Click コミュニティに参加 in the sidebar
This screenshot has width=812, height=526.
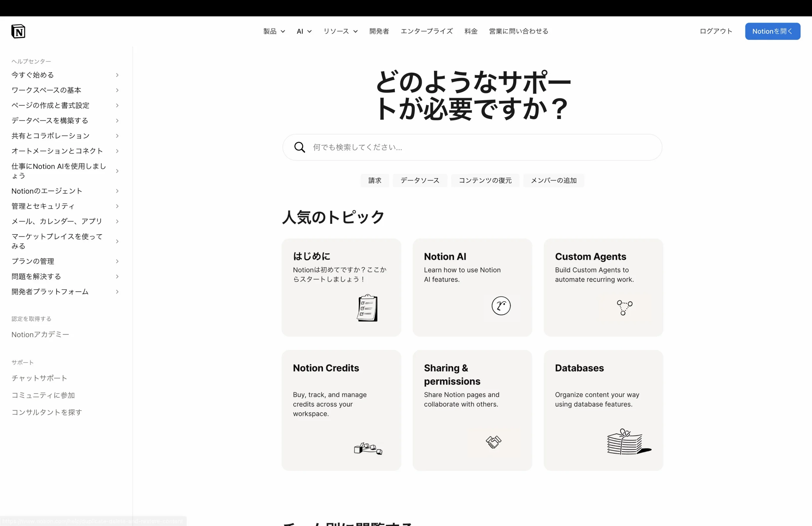tap(43, 395)
